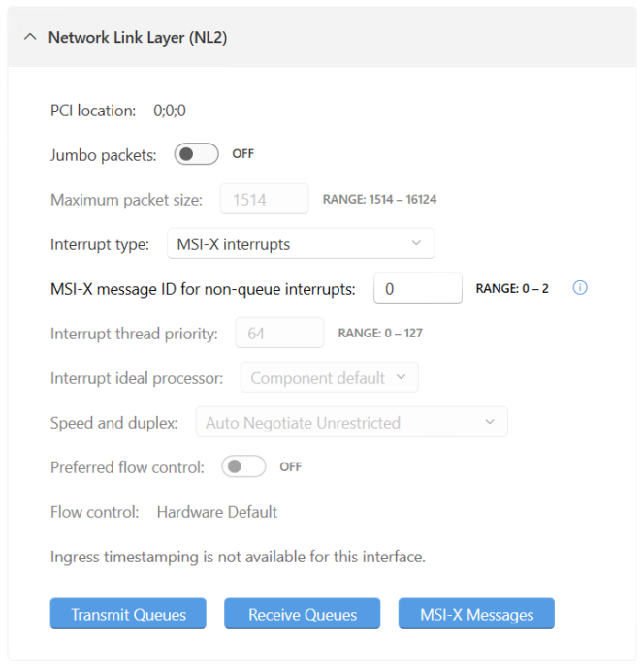Screen dimensions: 644x671
Task: Open the Interrupt type dropdown
Action: point(301,244)
